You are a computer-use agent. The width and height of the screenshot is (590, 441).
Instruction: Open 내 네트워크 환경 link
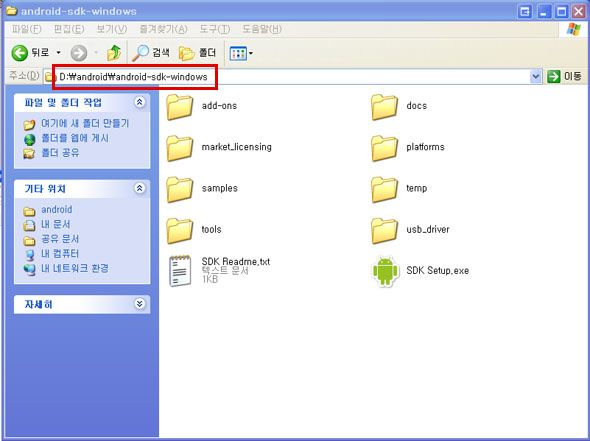tap(75, 268)
